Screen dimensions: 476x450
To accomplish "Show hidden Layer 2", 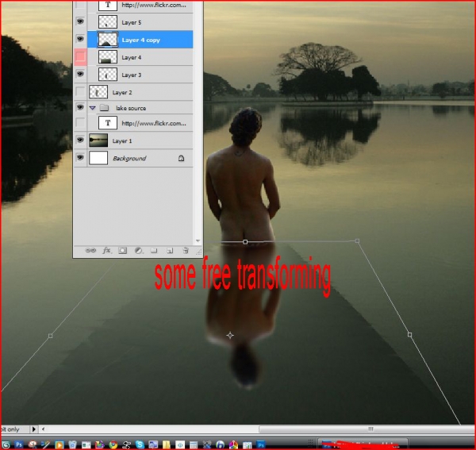I will pyautogui.click(x=80, y=91).
